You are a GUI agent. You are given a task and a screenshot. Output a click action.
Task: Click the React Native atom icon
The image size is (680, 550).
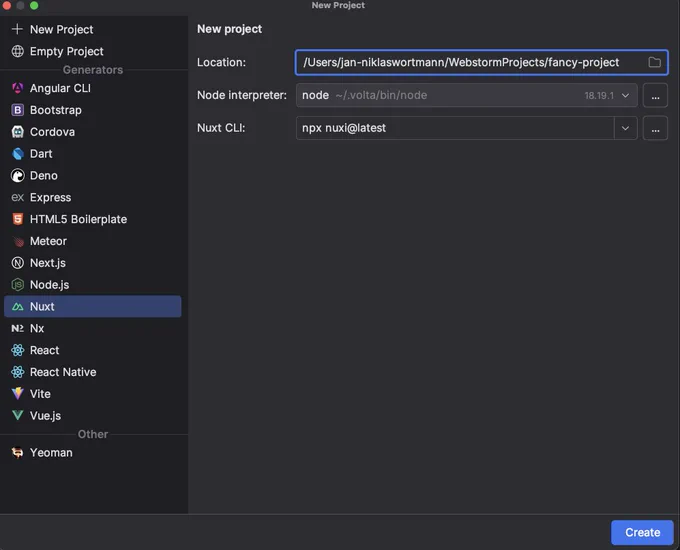(17, 372)
